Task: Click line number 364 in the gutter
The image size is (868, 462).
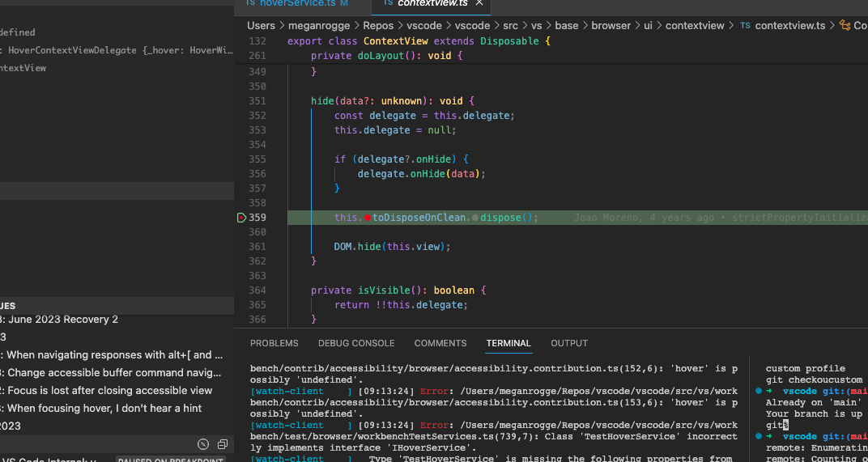Action: point(257,290)
